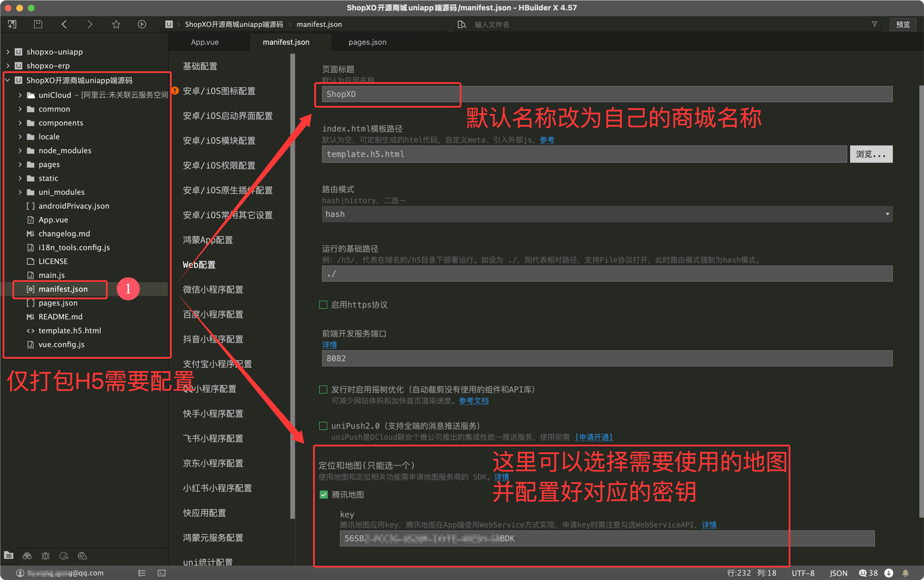Viewport: 924px width, 580px height.
Task: Click the 运行的基础路径 input field
Action: (607, 274)
